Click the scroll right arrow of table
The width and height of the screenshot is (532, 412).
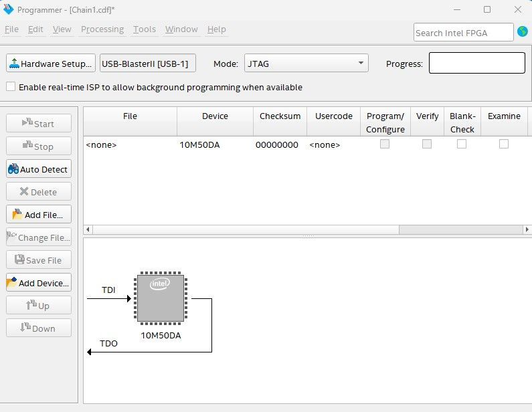[527, 229]
